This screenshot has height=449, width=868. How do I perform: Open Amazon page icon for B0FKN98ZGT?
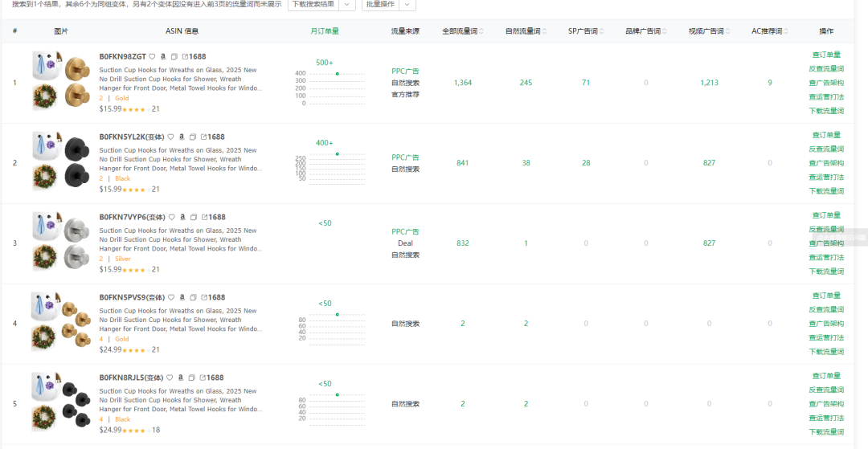pos(162,56)
